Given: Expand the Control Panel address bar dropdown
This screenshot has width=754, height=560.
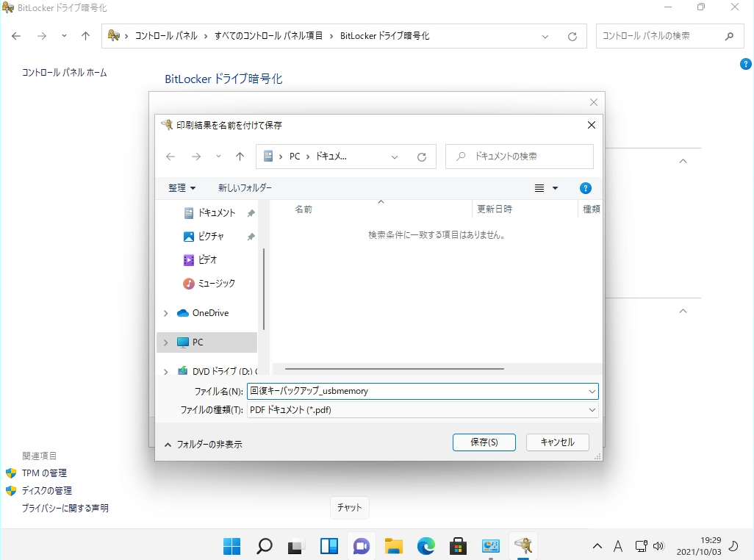Looking at the screenshot, I should click(x=545, y=37).
